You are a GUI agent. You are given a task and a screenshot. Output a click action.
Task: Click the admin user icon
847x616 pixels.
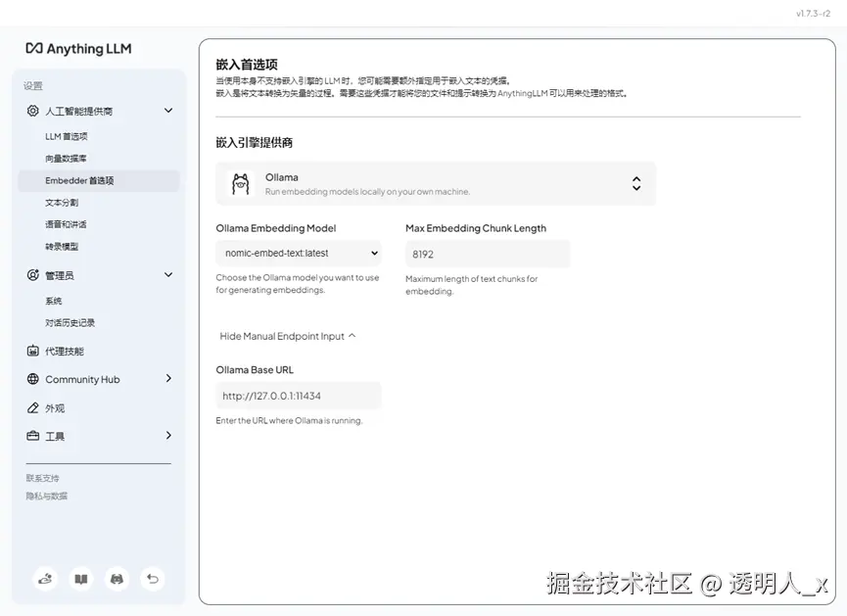pyautogui.click(x=33, y=275)
